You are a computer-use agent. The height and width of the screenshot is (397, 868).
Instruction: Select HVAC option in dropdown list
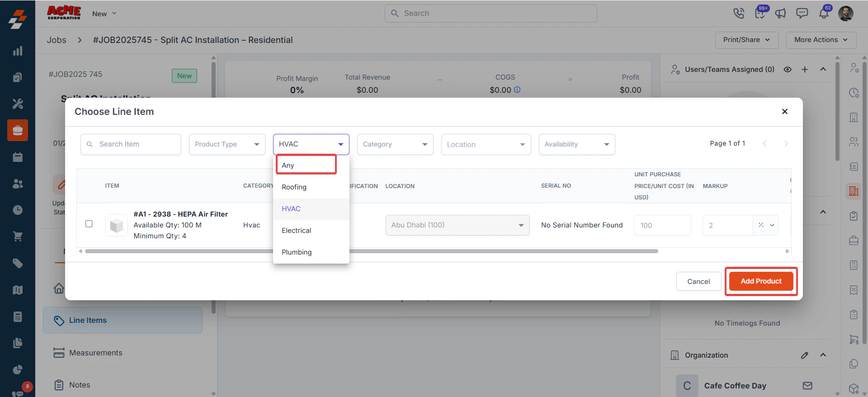pos(311,209)
